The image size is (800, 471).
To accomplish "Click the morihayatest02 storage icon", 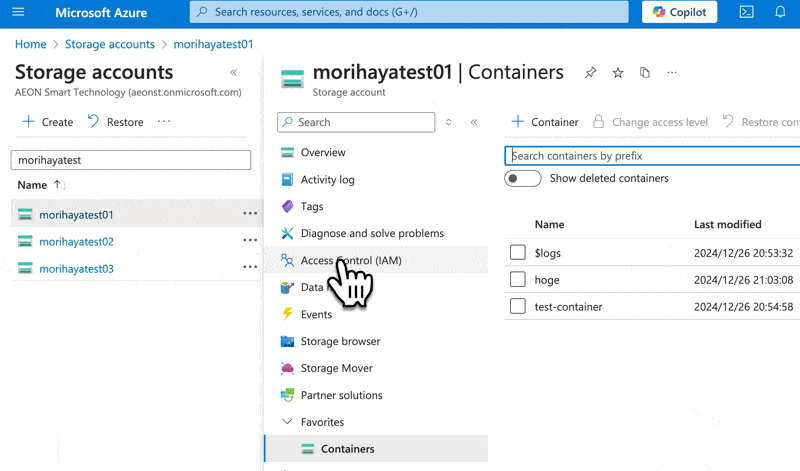I will pos(25,241).
